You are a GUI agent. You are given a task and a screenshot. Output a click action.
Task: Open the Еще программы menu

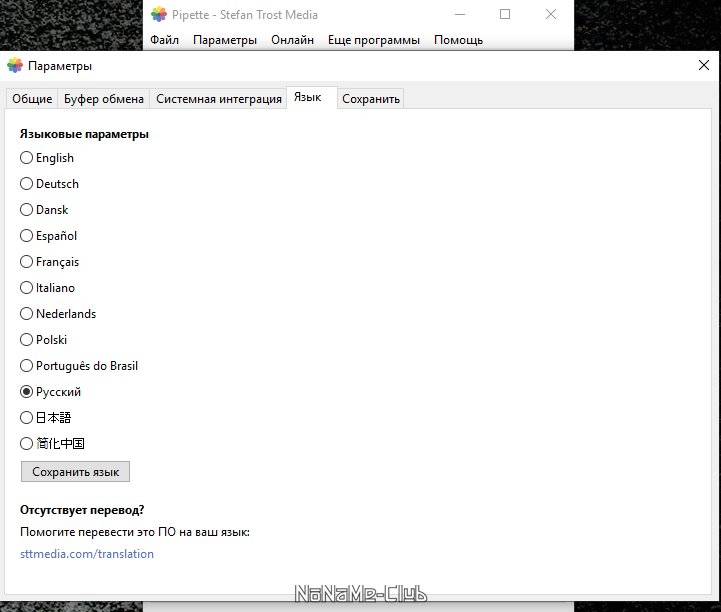click(374, 40)
